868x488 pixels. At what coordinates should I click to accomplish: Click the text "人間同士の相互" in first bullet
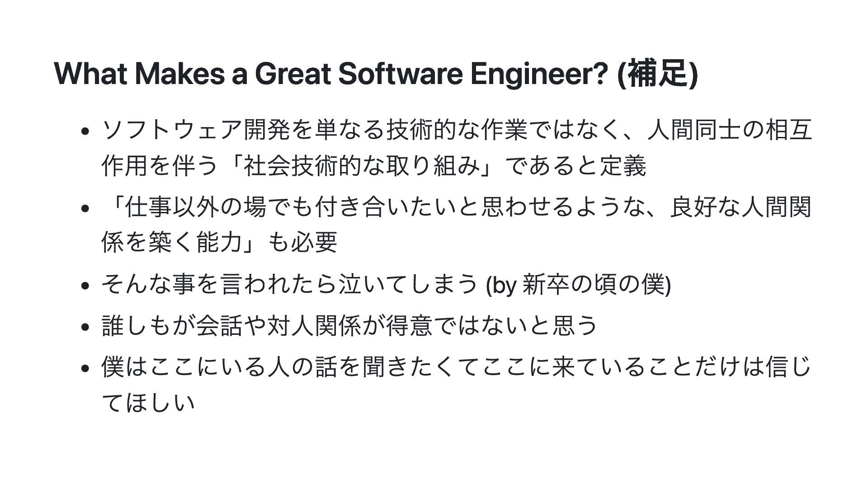pos(729,131)
